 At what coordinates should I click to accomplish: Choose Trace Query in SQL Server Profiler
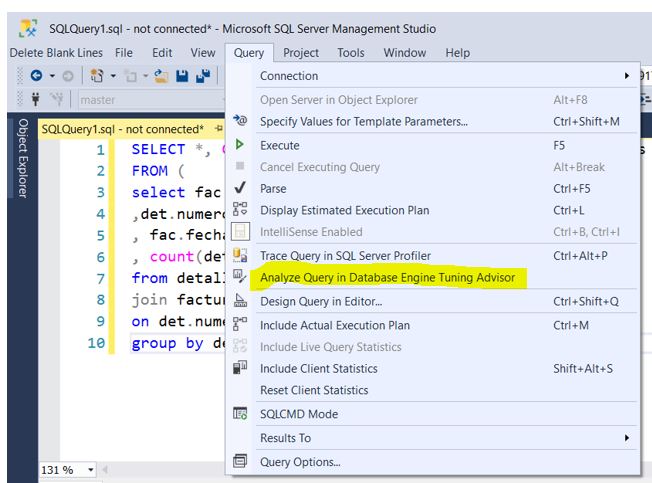click(430, 256)
